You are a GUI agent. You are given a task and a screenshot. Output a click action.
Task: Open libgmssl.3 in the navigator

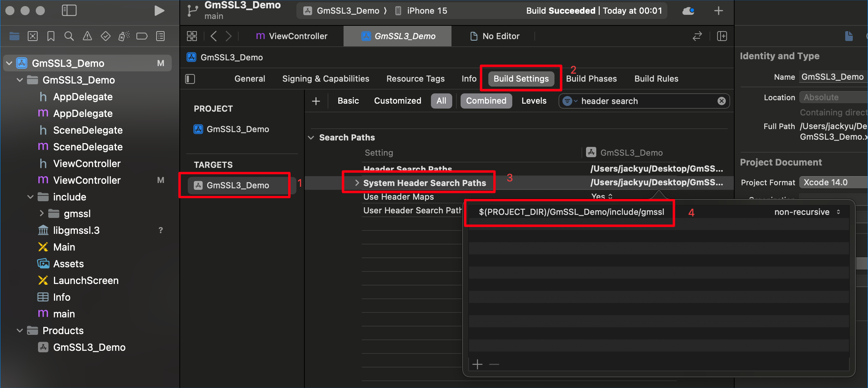tap(76, 230)
